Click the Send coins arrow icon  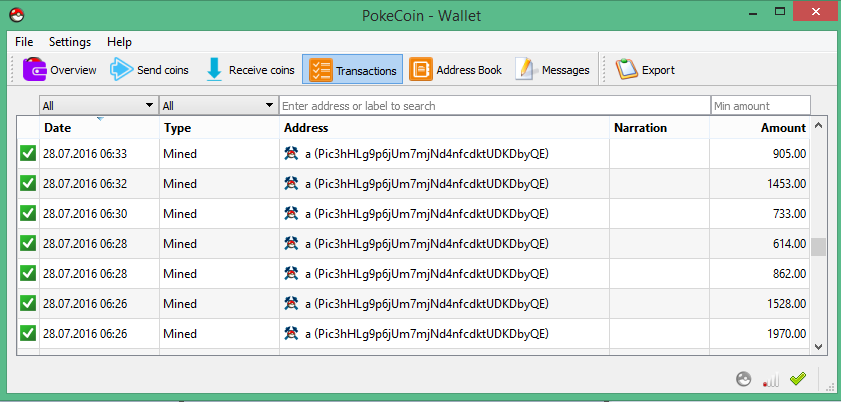121,70
